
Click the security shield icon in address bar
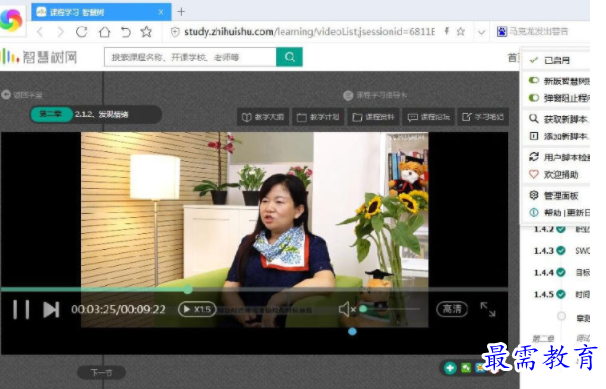click(175, 32)
